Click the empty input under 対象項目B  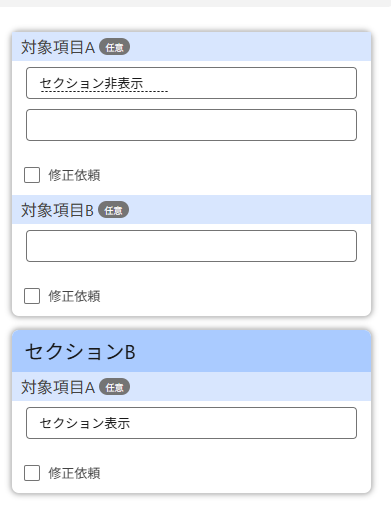[191, 246]
